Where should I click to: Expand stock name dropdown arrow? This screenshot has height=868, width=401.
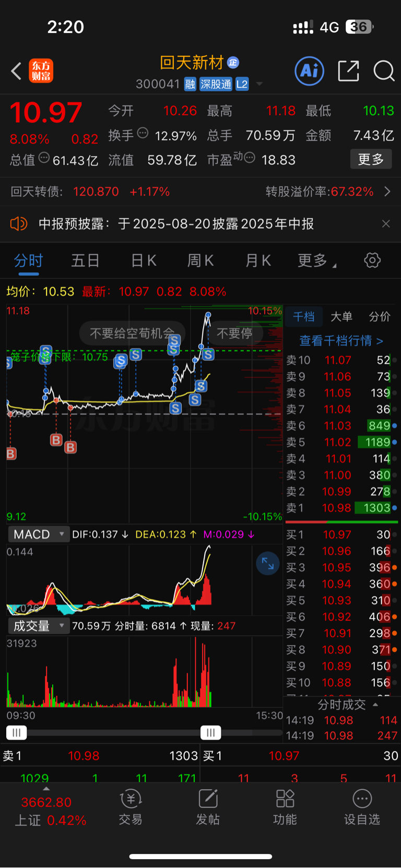coord(260,84)
